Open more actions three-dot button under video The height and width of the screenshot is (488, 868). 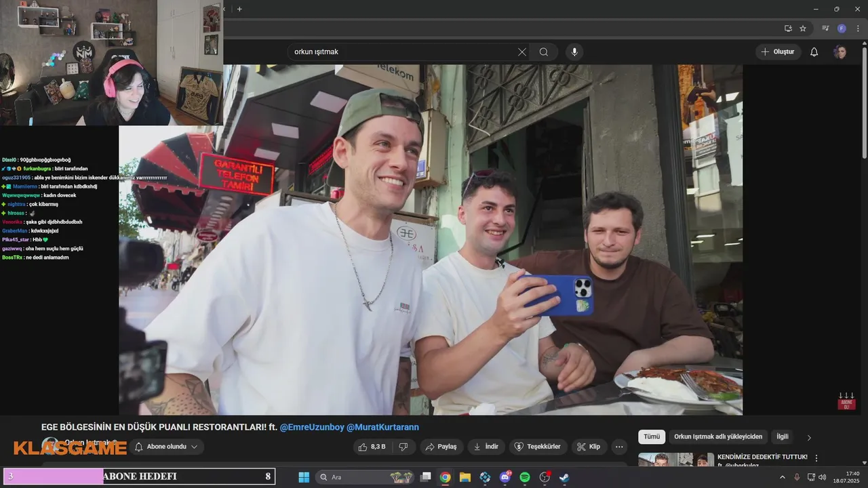pos(618,447)
